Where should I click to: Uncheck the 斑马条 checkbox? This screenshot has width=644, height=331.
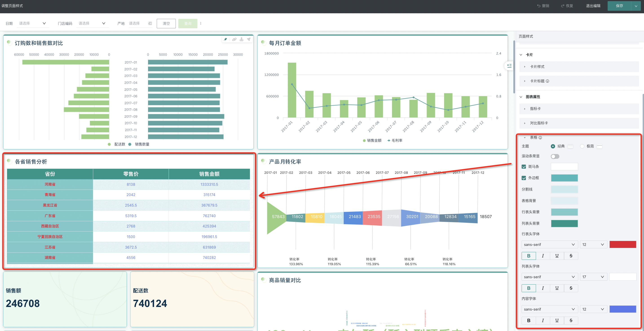coord(524,166)
